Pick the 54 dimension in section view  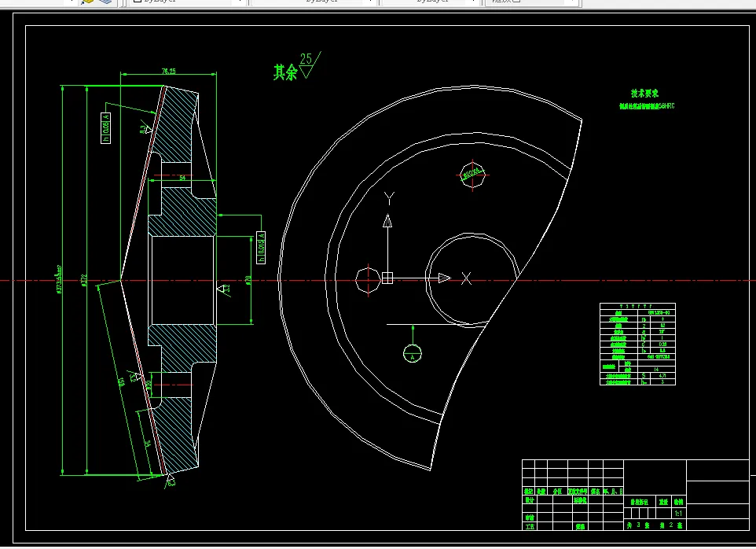(x=182, y=178)
